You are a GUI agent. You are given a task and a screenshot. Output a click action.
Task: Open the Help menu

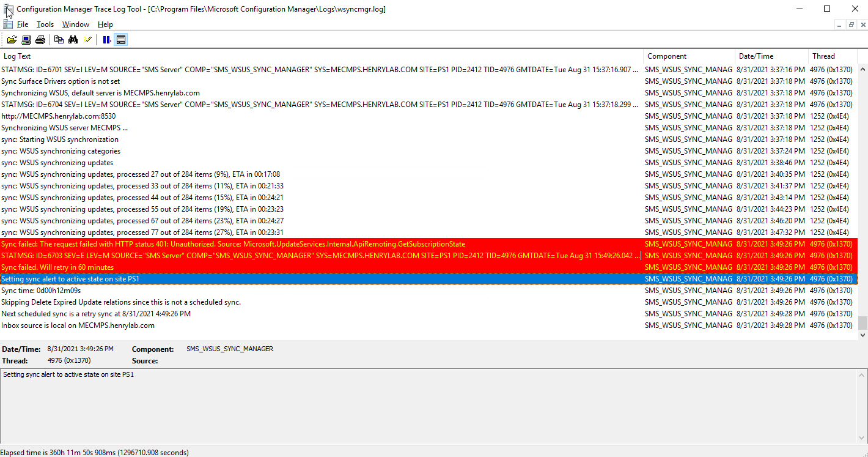tap(105, 24)
